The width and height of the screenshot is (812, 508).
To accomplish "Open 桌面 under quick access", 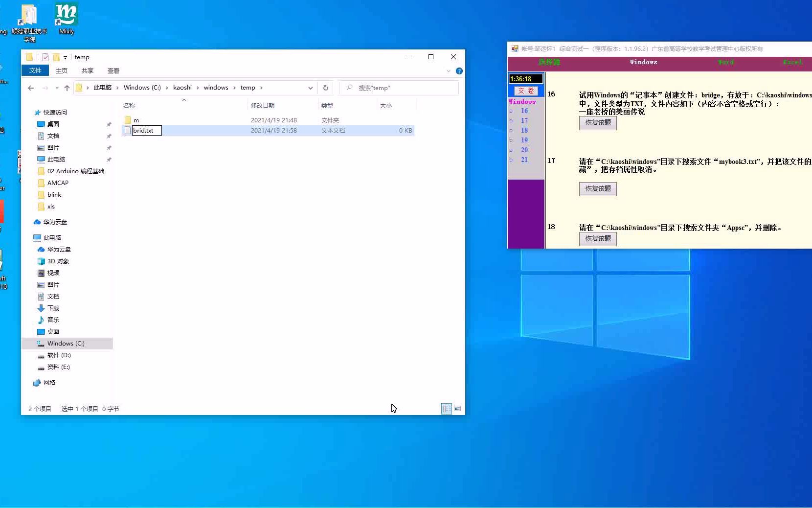I will point(53,124).
